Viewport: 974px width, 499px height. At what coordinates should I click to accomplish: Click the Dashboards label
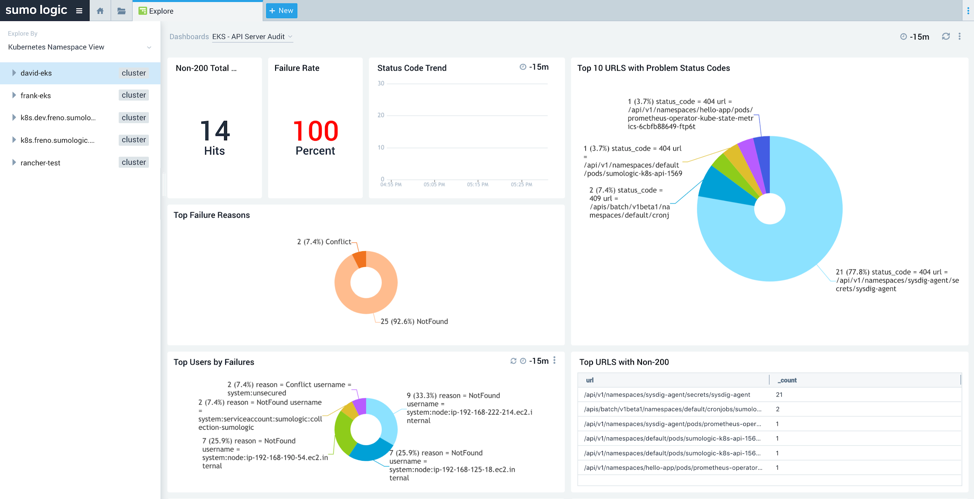(x=189, y=37)
